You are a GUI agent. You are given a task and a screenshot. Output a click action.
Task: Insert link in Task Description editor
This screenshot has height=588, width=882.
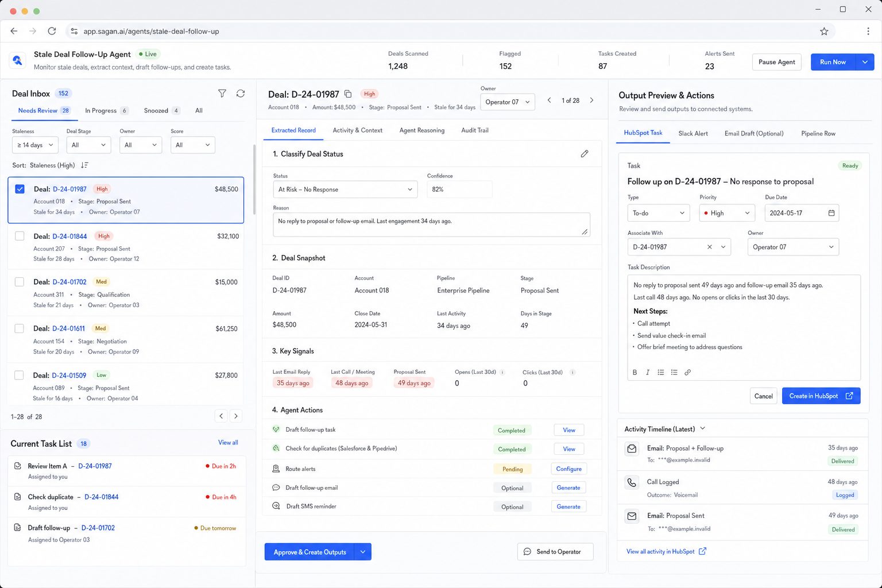click(687, 372)
